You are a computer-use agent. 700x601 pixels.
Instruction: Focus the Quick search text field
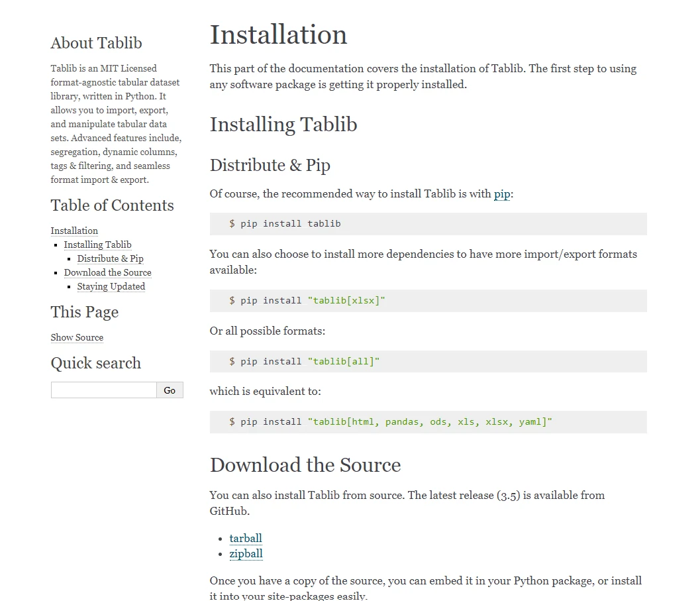(x=104, y=390)
